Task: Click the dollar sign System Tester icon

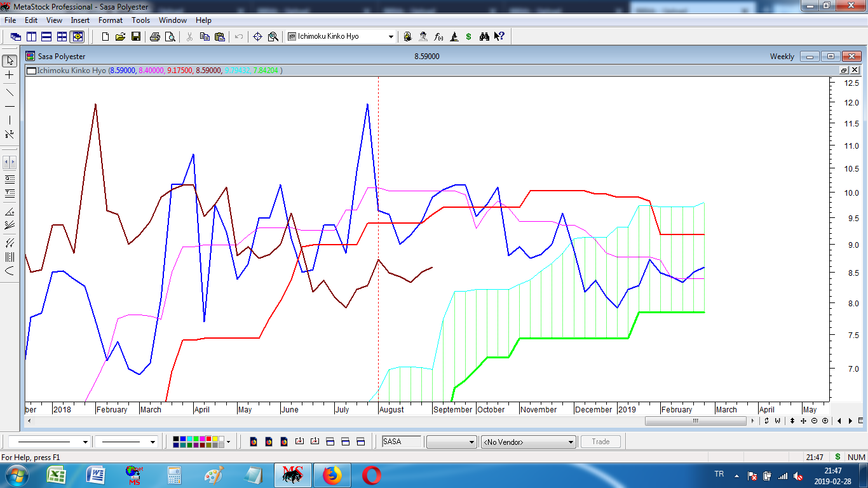Action: click(469, 37)
